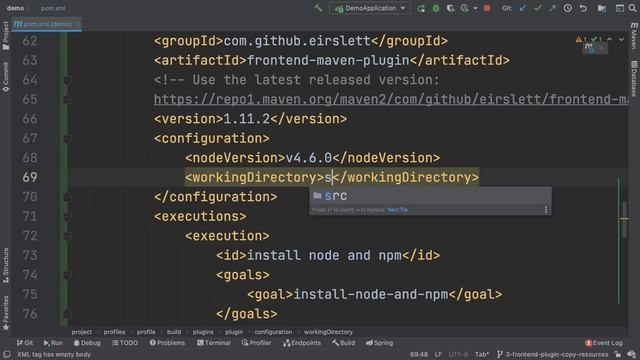
Task: Stop the running application (red square)
Action: click(x=487, y=8)
